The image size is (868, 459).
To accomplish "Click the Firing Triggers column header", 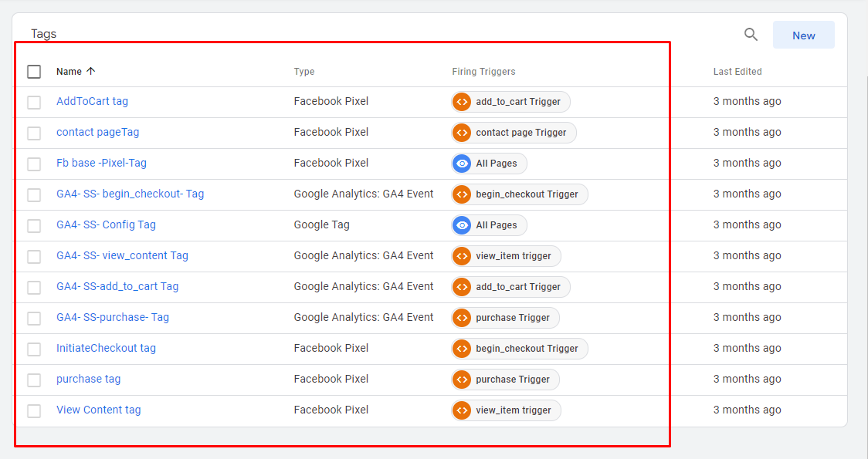I will (x=483, y=71).
